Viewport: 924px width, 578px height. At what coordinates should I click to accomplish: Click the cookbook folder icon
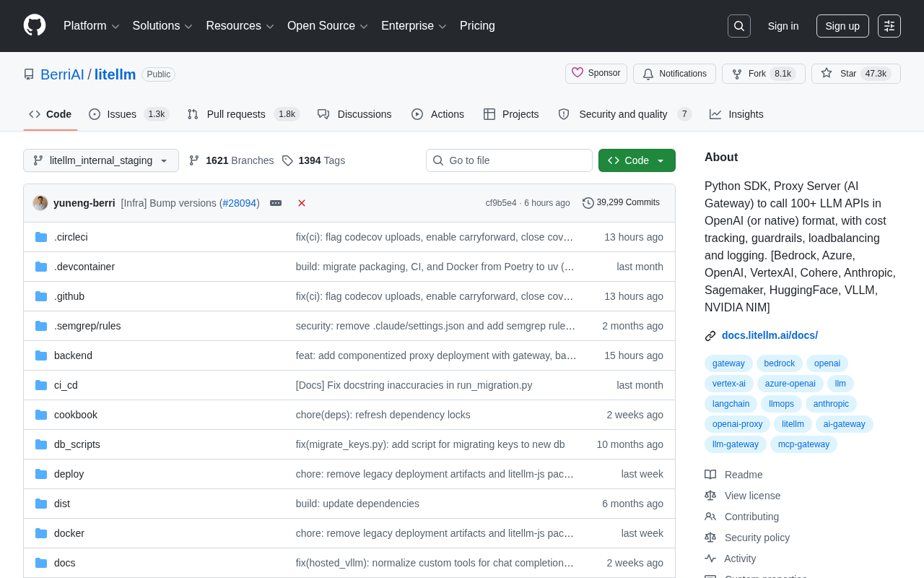[x=41, y=415]
